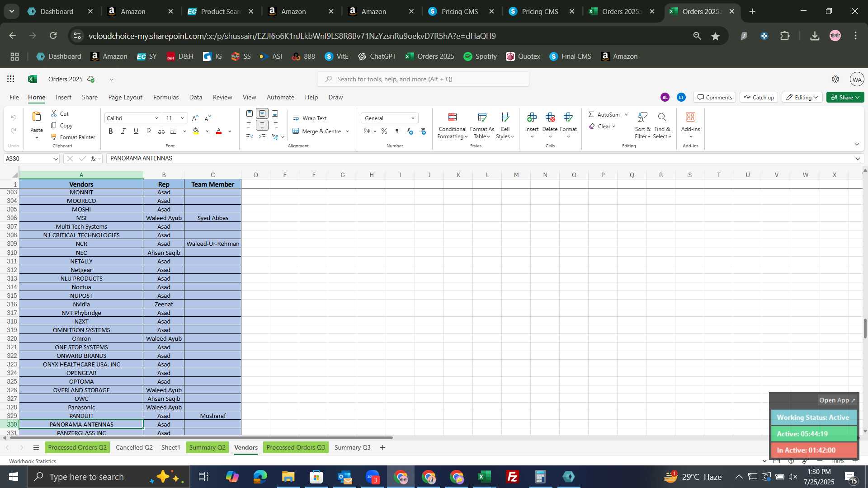
Task: Toggle Wrap Text
Action: pos(310,118)
